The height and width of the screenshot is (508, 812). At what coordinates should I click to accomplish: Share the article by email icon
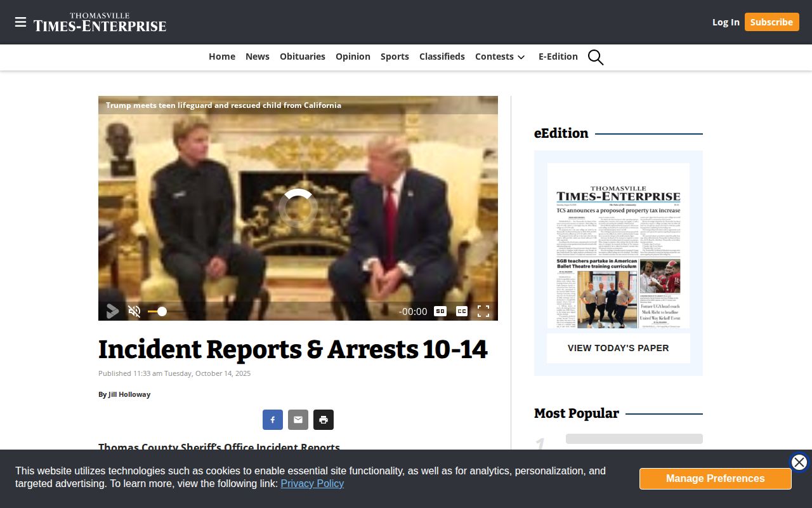pyautogui.click(x=298, y=420)
